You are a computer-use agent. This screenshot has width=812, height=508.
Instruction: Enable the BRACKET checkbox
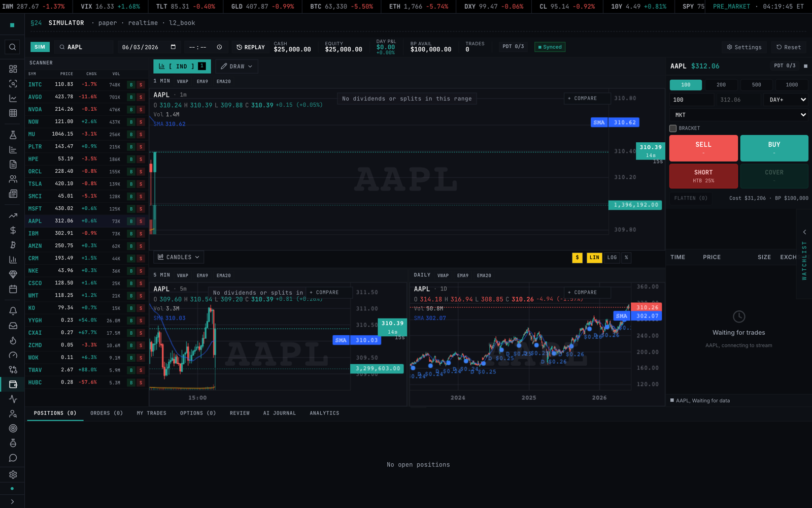[x=673, y=129]
